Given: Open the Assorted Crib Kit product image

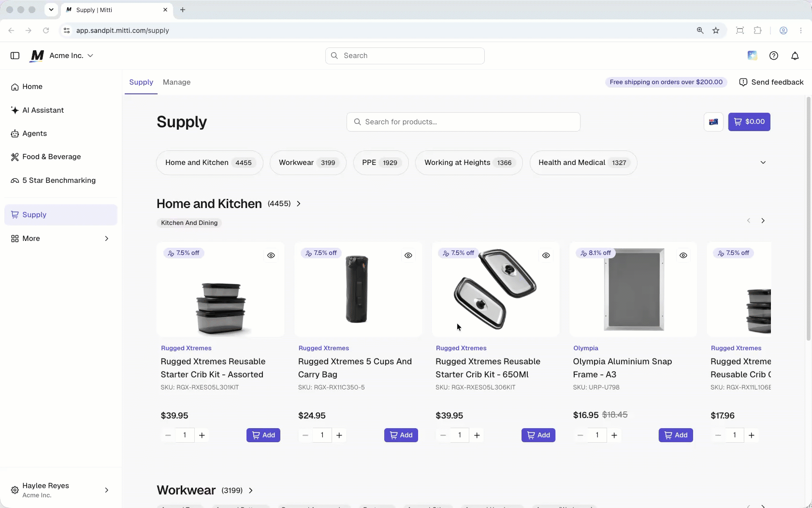Looking at the screenshot, I should tap(220, 289).
